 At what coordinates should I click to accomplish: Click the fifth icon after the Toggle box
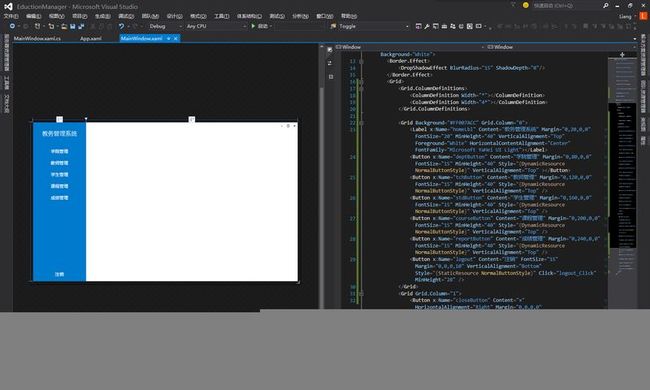453,26
